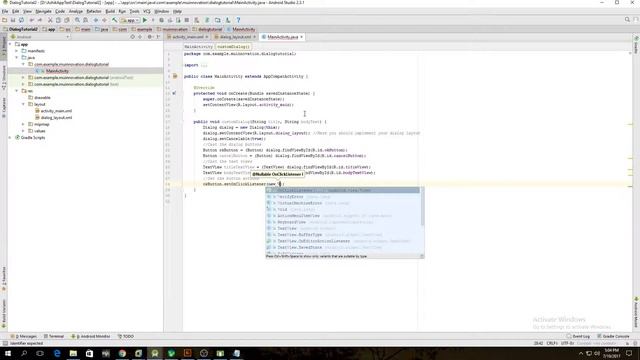
Task: Open the Build menu
Action: [x=110, y=11]
